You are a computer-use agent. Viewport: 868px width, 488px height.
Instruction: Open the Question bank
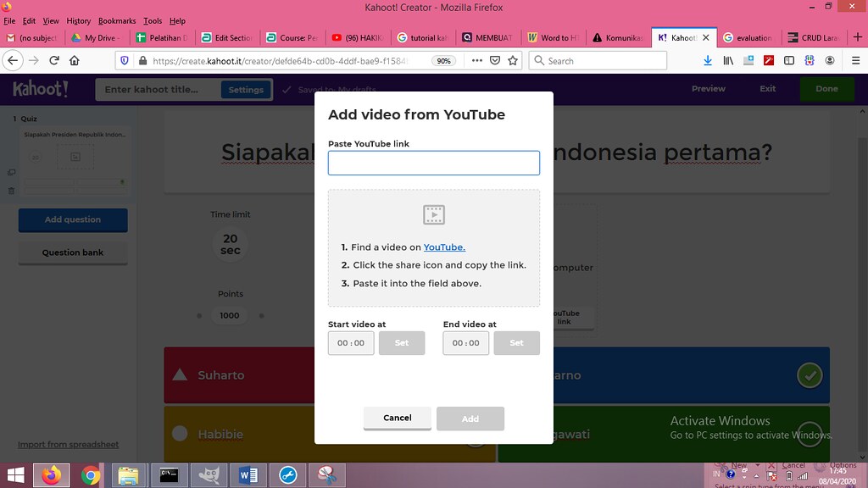click(73, 252)
